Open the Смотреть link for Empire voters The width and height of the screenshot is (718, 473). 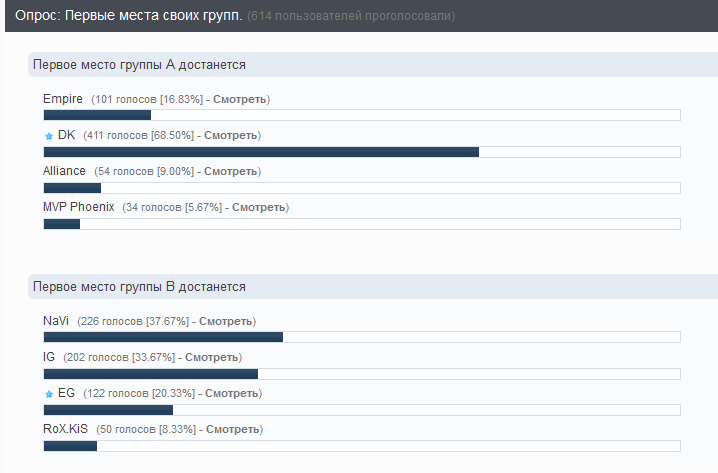(239, 99)
